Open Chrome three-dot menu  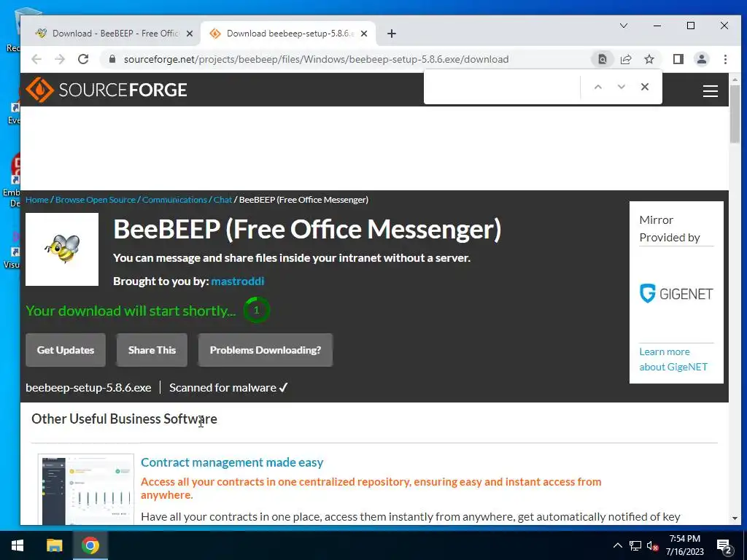pyautogui.click(x=725, y=59)
